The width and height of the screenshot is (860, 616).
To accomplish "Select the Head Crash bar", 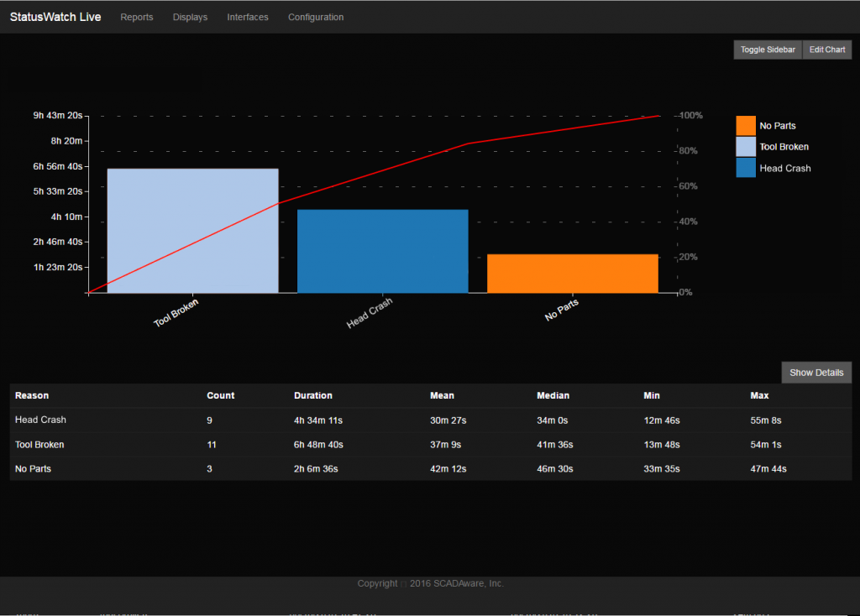I will 382,250.
